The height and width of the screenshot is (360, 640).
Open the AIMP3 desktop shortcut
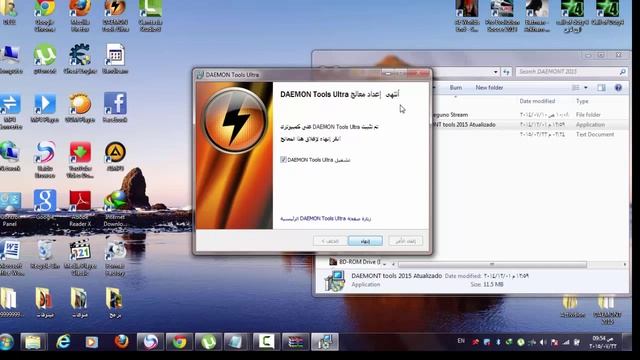[x=115, y=156]
